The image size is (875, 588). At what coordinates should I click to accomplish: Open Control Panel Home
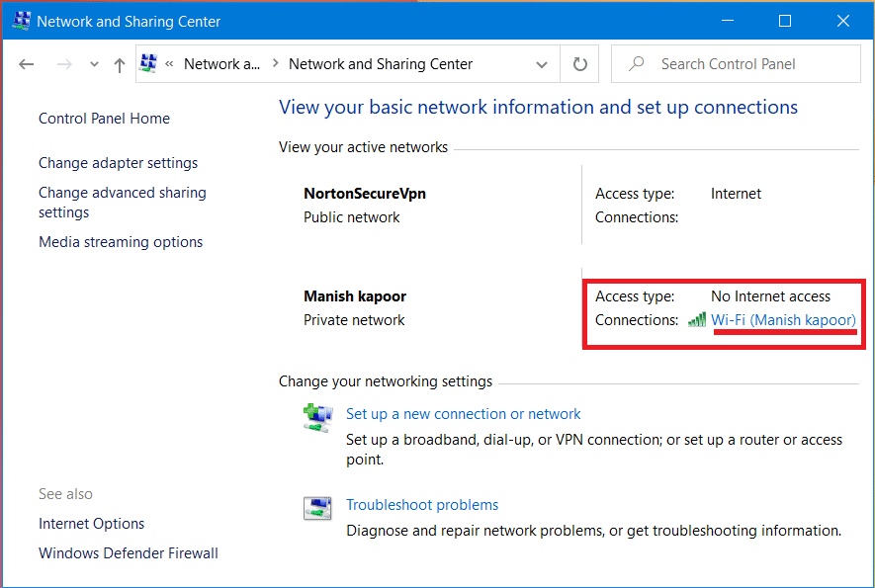point(105,119)
